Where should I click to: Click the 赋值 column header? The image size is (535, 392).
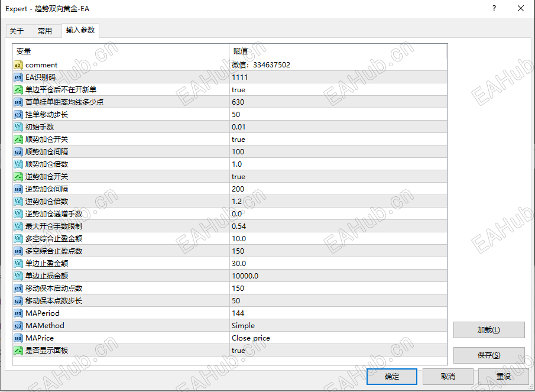[x=241, y=51]
